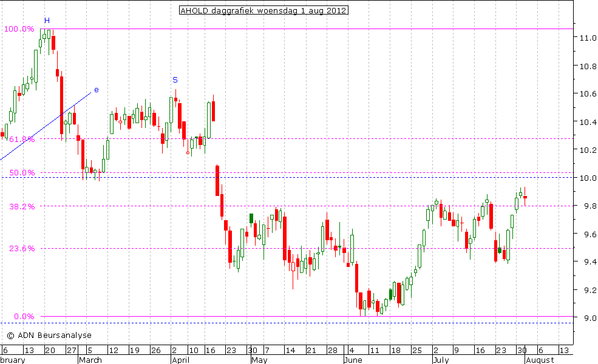The width and height of the screenshot is (598, 364).
Task: Click the June month label
Action: pos(353,360)
